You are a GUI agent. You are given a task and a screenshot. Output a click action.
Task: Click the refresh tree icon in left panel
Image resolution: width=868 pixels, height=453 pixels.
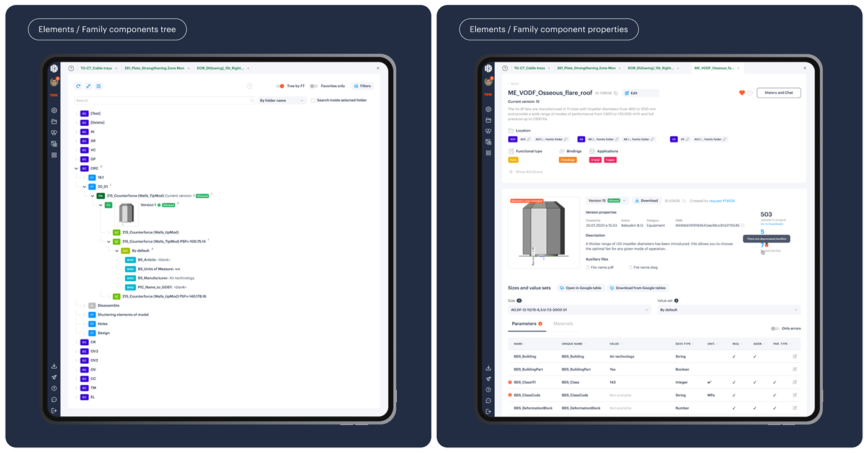pyautogui.click(x=78, y=86)
